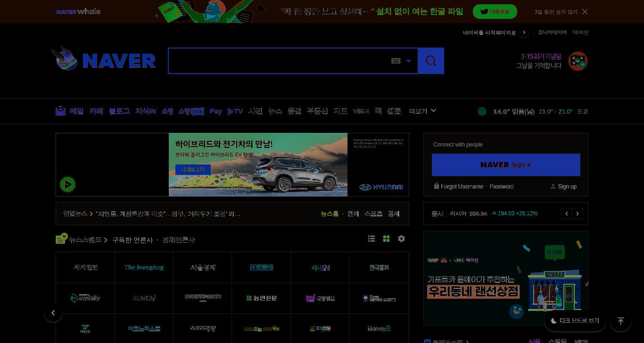Open VIBE from the menu
This screenshot has height=343, width=644.
(361, 111)
